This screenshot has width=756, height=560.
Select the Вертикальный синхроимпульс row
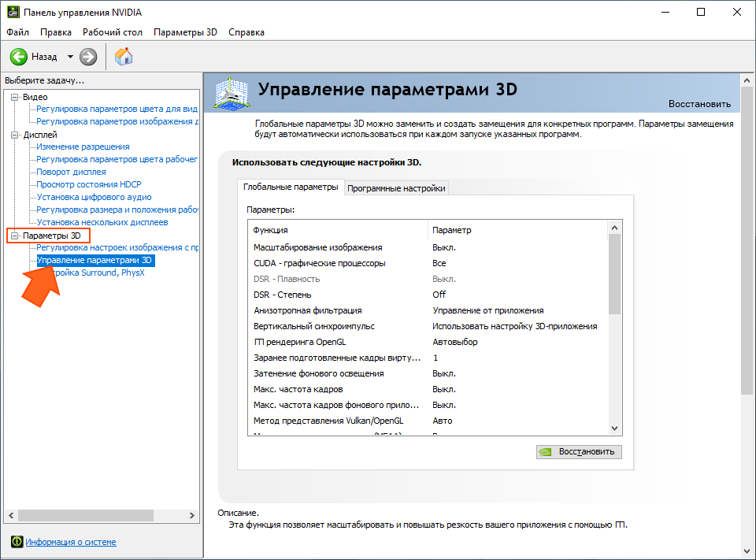[x=428, y=327]
